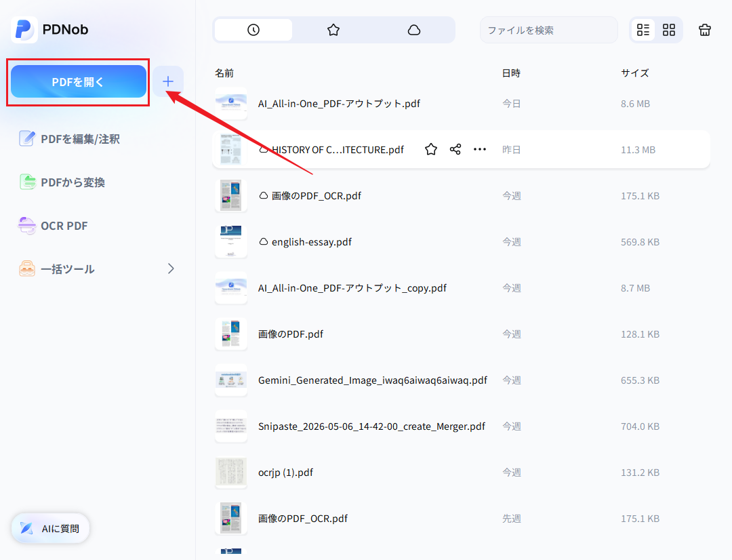Open 画像のPDF.pdf file
This screenshot has width=732, height=560.
(291, 334)
